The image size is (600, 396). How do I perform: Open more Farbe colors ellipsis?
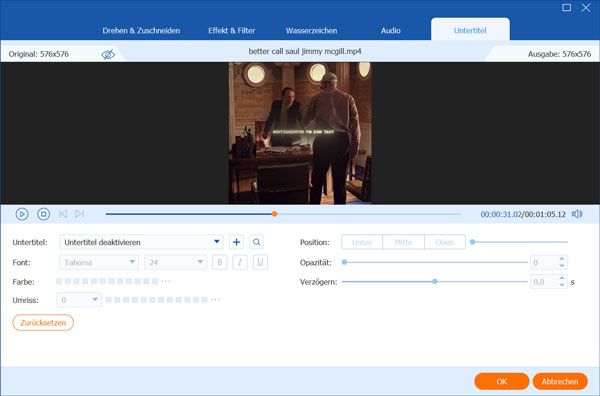click(x=166, y=281)
